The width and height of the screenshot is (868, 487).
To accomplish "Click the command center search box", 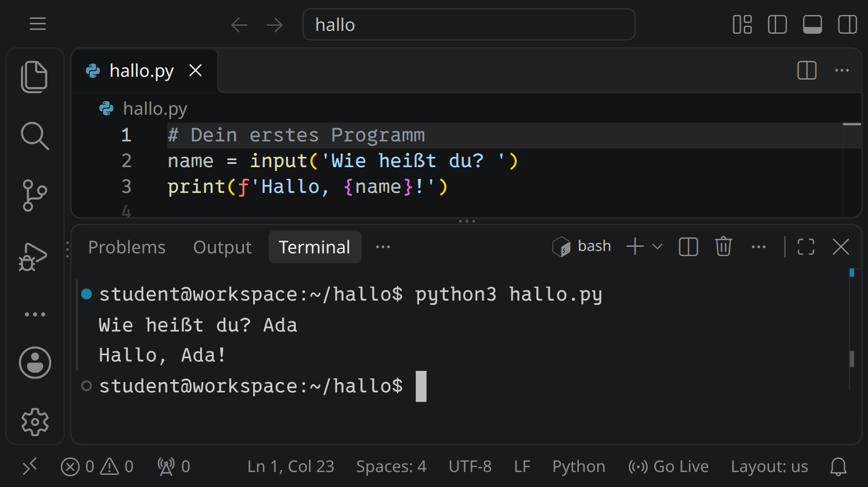I will [x=469, y=24].
